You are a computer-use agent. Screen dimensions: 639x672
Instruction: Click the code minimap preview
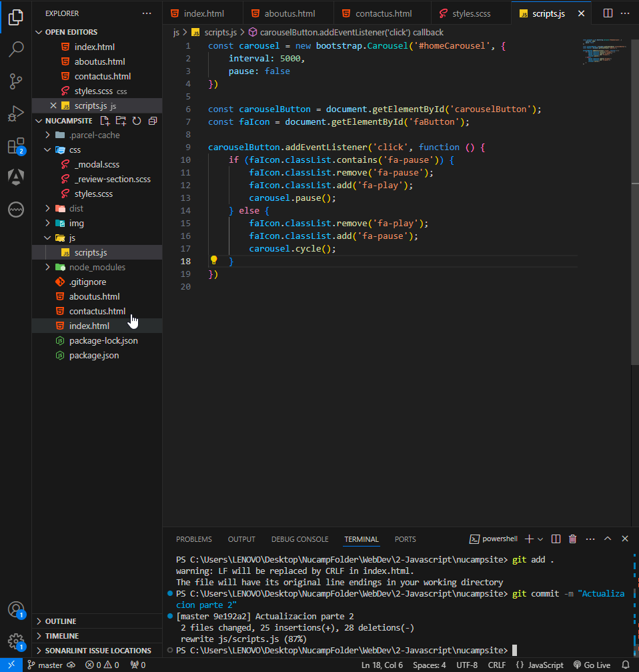pyautogui.click(x=604, y=51)
